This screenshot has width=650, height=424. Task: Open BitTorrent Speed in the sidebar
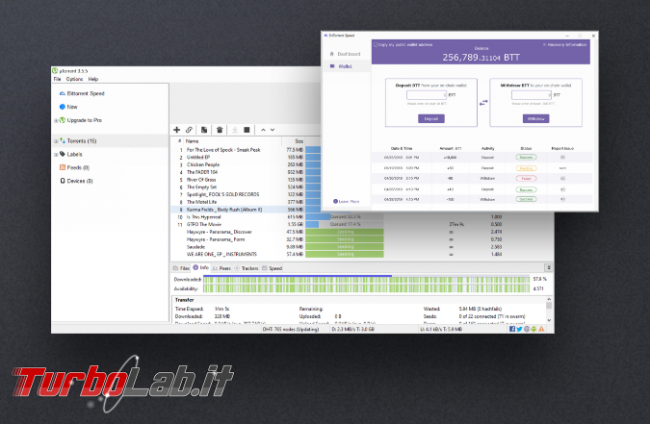[x=82, y=93]
